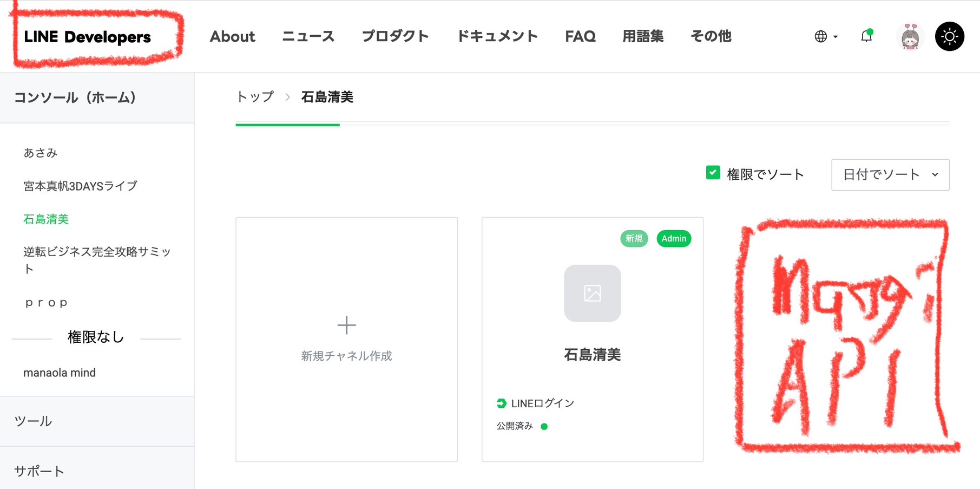Toggle the light/dark theme sun button

[950, 36]
